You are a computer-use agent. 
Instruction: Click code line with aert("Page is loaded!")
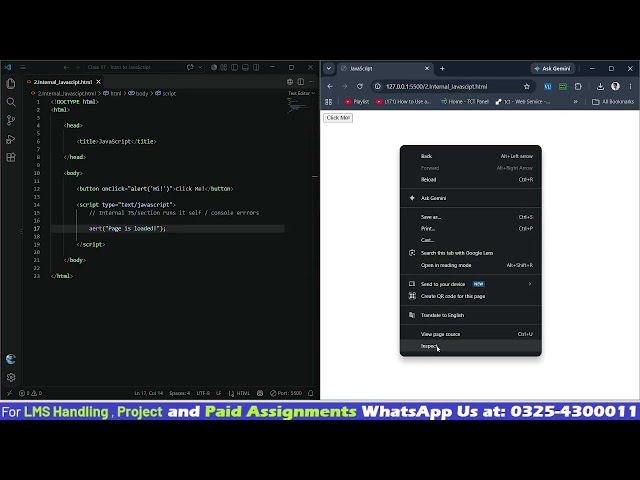click(127, 229)
